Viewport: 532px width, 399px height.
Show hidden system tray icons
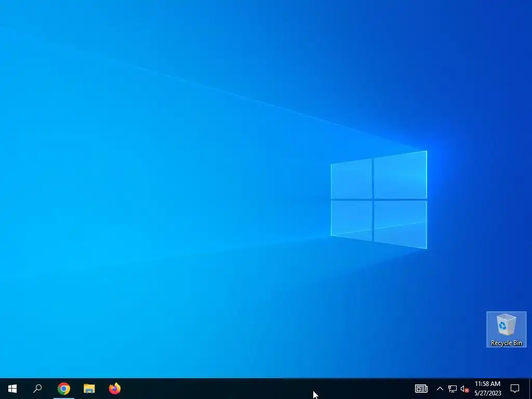click(x=440, y=389)
